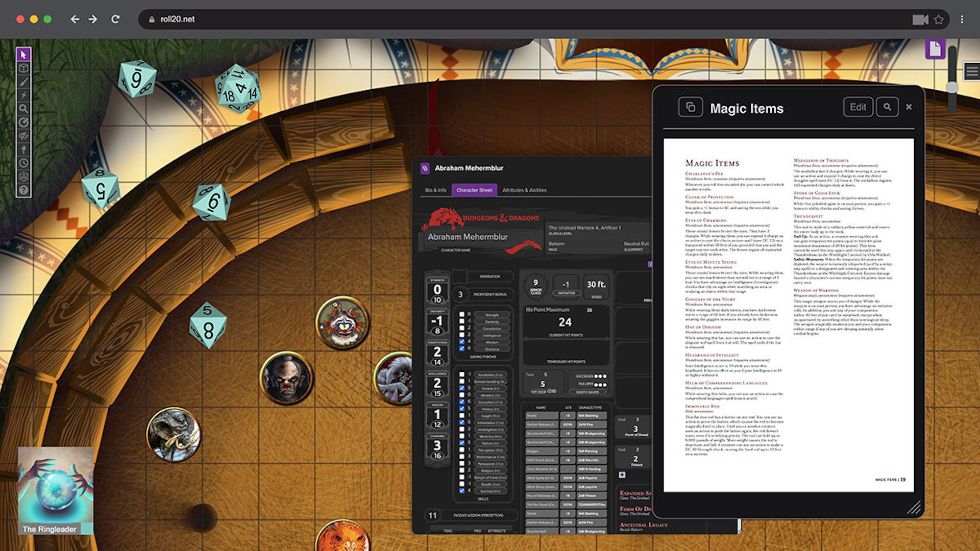Screen dimensions: 980x551
Task: Roll a Deception check from the skills list
Action: tap(492, 402)
